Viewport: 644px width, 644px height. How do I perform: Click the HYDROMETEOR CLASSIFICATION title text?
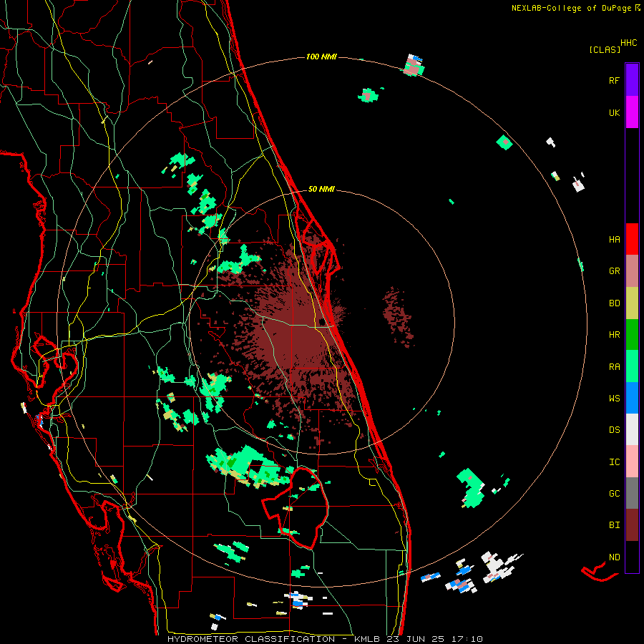click(x=251, y=639)
